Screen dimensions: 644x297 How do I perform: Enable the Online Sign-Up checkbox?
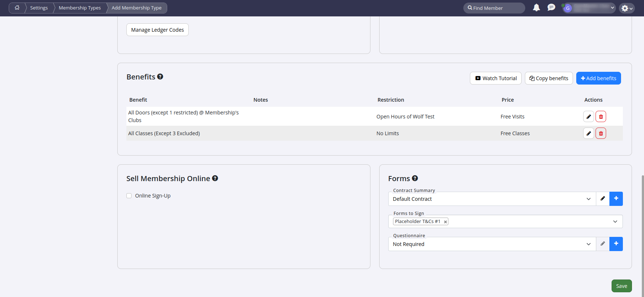tap(129, 196)
